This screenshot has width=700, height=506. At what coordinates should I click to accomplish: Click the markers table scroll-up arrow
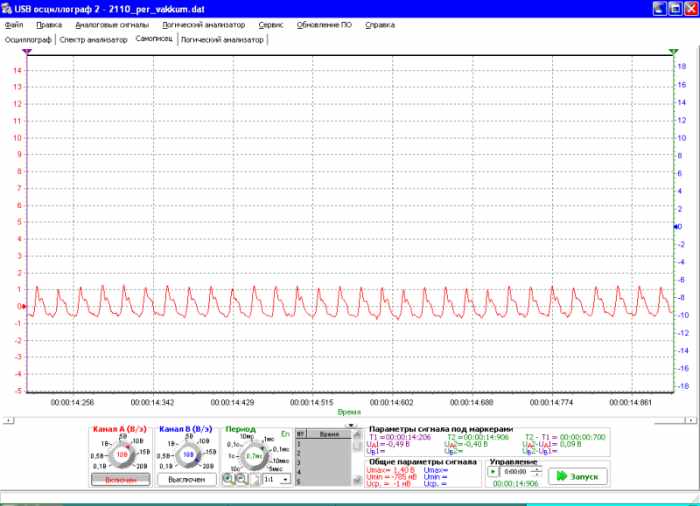click(x=357, y=435)
